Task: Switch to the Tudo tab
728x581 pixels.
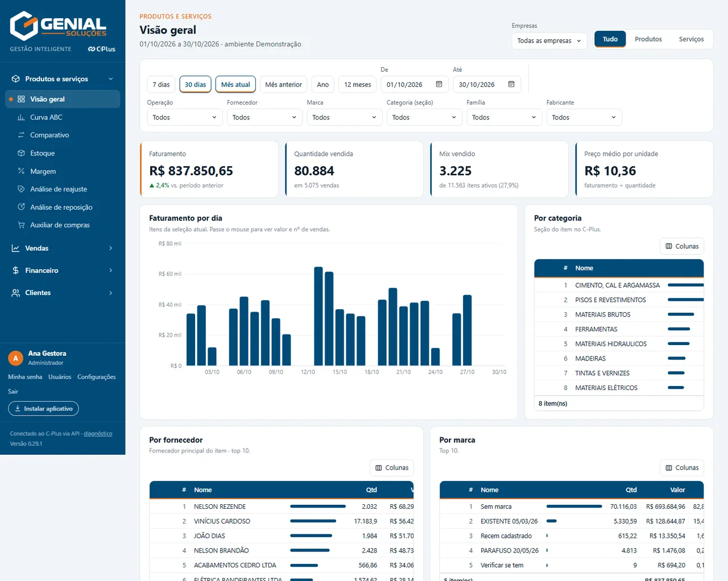Action: [x=610, y=39]
